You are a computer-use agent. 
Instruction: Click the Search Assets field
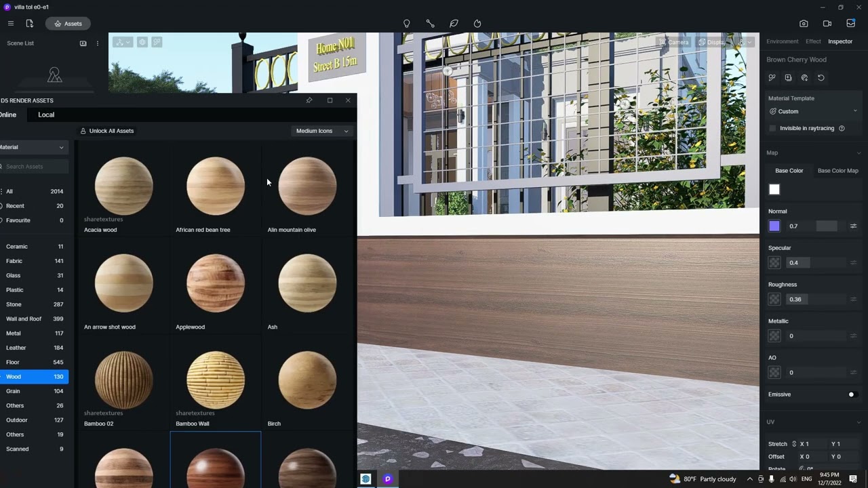coord(34,167)
